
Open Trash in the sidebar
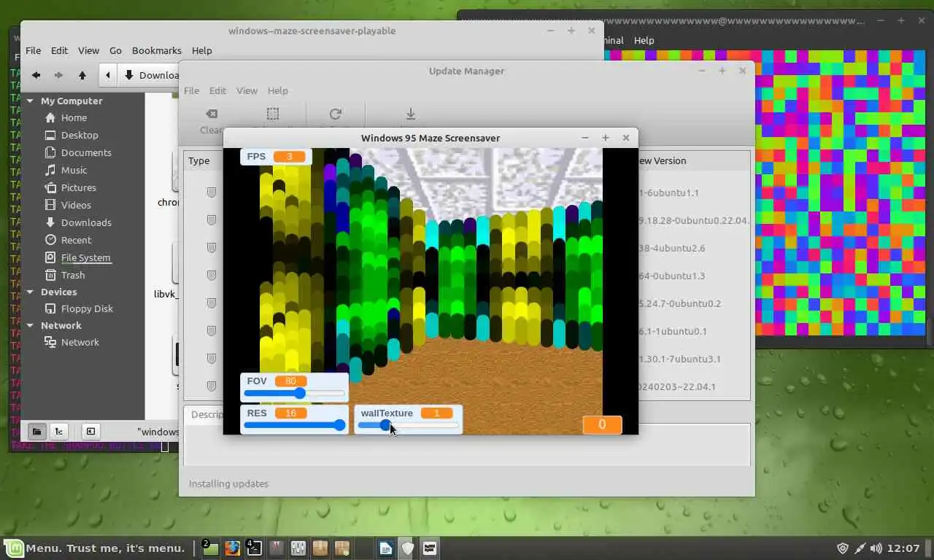pyautogui.click(x=73, y=275)
